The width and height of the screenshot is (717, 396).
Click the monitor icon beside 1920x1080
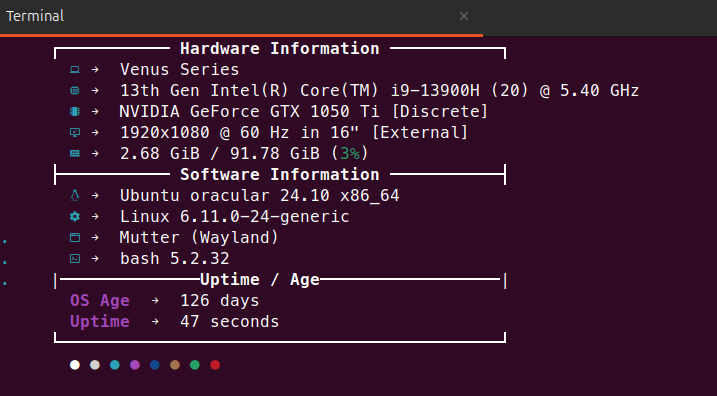(x=75, y=133)
